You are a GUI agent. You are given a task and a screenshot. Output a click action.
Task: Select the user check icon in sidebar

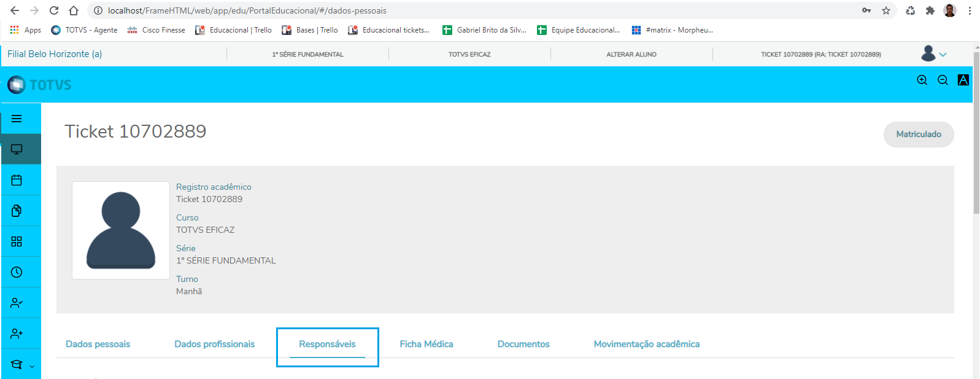pyautogui.click(x=17, y=303)
